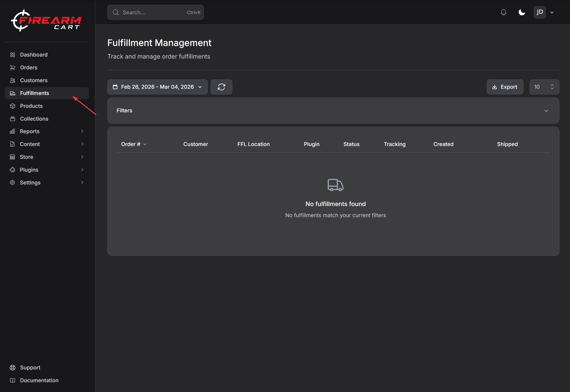Click the Status column header

pos(352,144)
